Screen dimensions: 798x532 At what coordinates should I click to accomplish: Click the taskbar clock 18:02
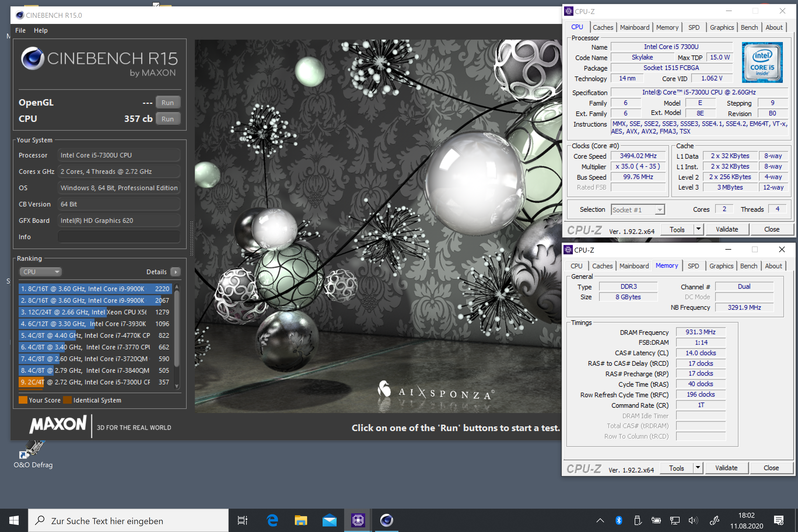[x=746, y=515]
